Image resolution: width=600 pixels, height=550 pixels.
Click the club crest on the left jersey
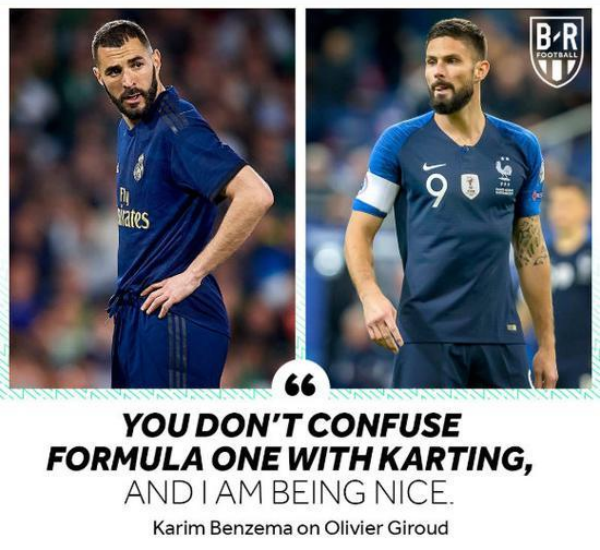(x=139, y=167)
